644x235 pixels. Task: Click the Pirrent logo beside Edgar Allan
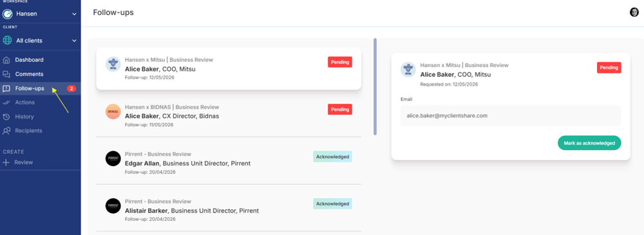113,158
